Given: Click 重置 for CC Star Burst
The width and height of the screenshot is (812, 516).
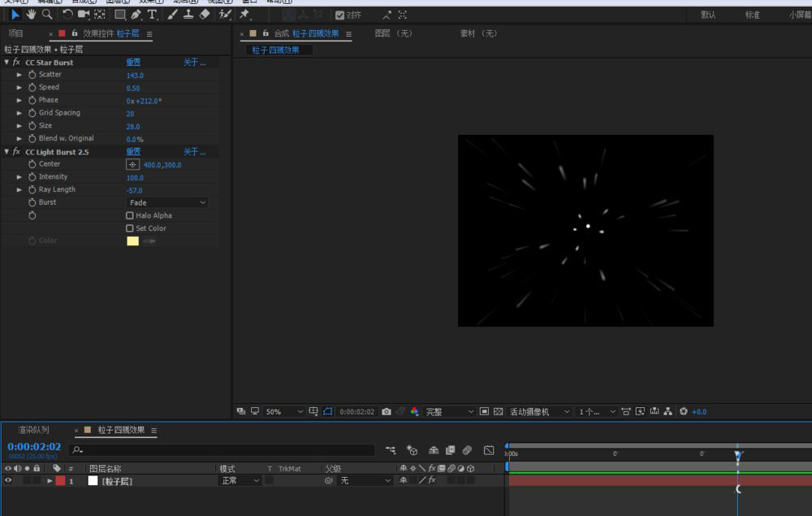Looking at the screenshot, I should pyautogui.click(x=133, y=63).
